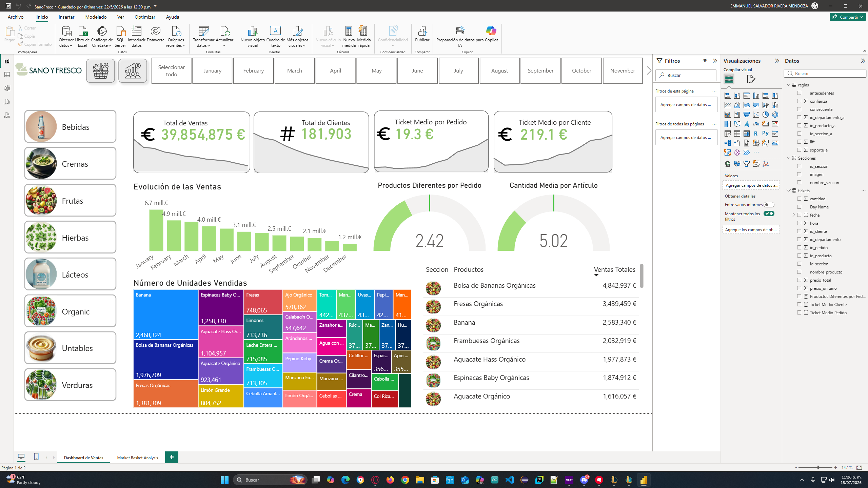Viewport: 868px width, 488px height.
Task: Click the products table vertical scrollbar
Action: pos(642,276)
